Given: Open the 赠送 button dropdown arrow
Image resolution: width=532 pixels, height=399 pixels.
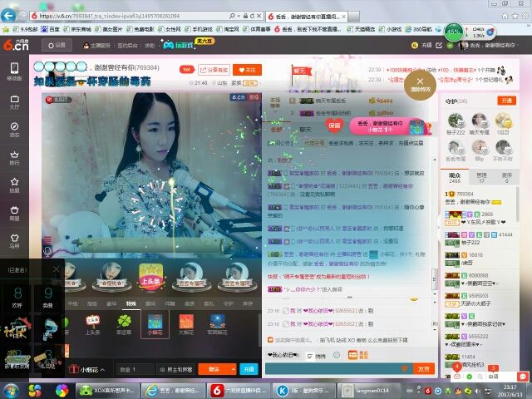Looking at the screenshot, I should (234, 369).
